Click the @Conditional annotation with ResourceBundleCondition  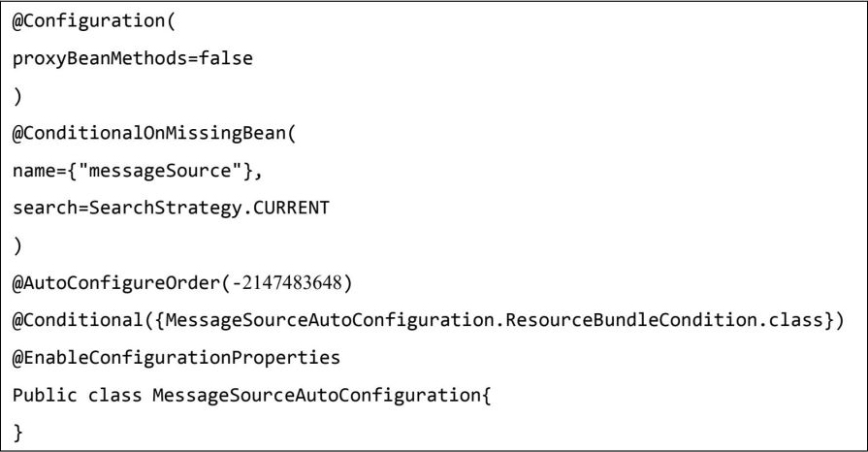(x=68, y=321)
